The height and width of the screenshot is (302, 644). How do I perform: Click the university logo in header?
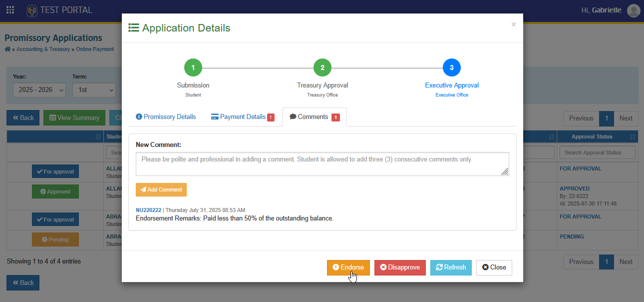[x=32, y=10]
